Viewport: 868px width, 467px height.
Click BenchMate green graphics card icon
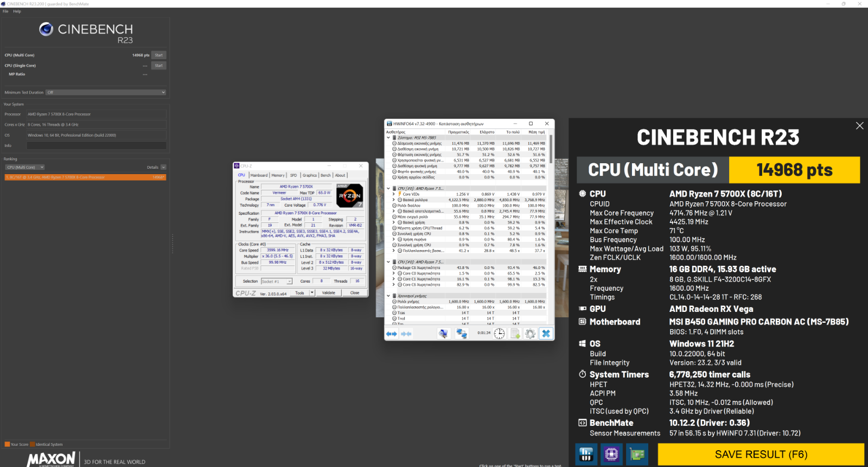click(x=637, y=455)
